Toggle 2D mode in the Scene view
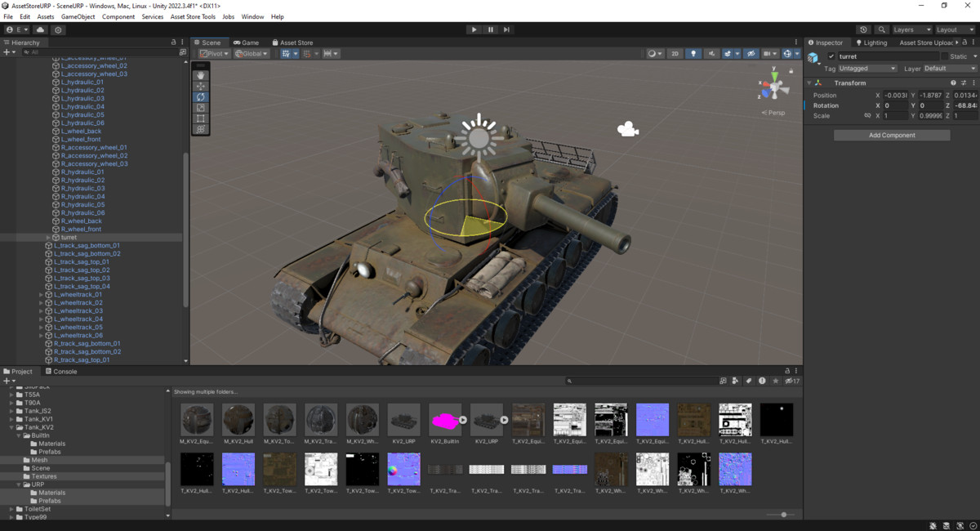Image resolution: width=980 pixels, height=531 pixels. [x=673, y=53]
